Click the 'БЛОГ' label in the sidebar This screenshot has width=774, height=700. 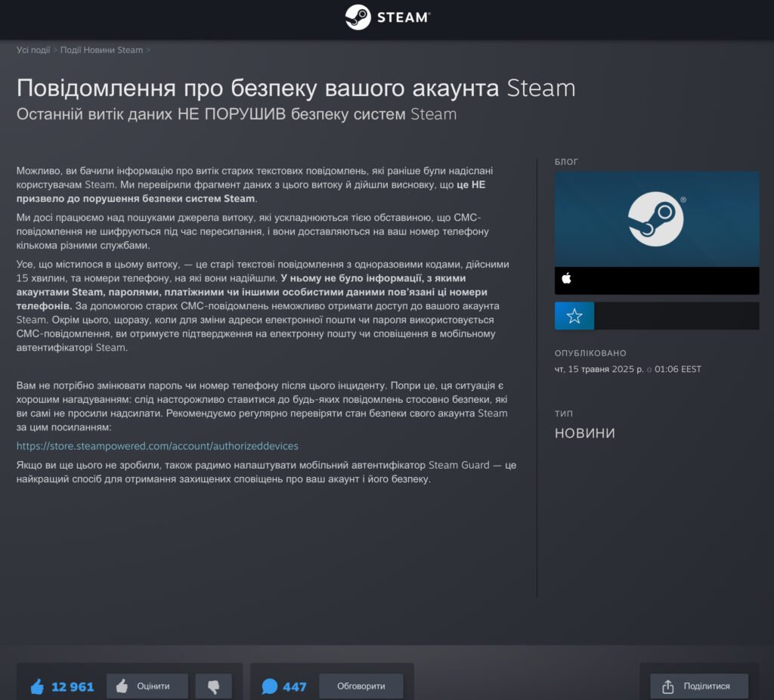point(566,162)
